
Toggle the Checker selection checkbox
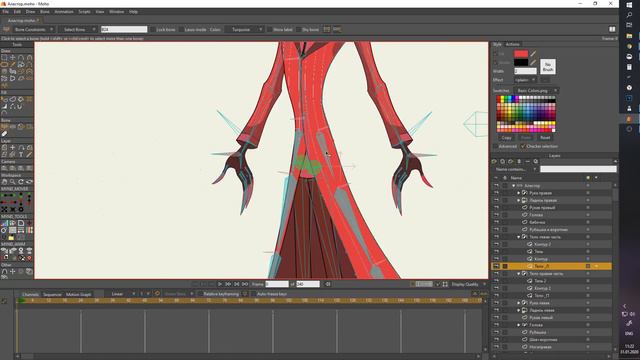(523, 146)
